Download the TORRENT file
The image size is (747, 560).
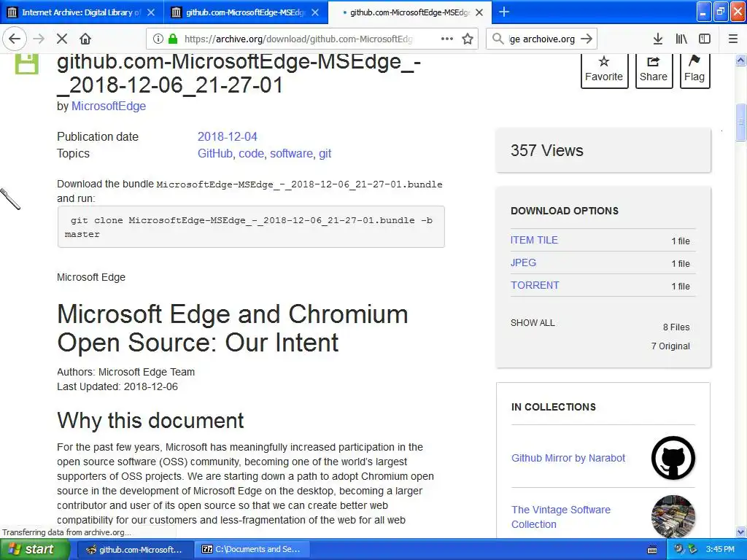point(535,285)
